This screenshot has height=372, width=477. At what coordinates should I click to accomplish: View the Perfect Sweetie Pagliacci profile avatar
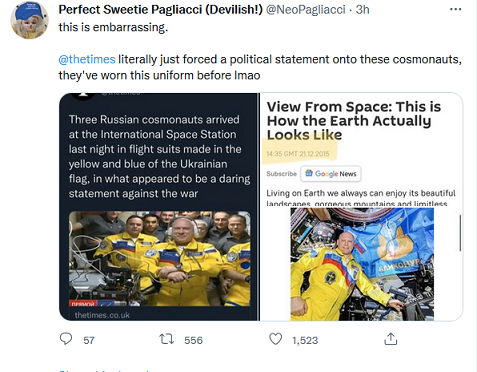click(30, 20)
